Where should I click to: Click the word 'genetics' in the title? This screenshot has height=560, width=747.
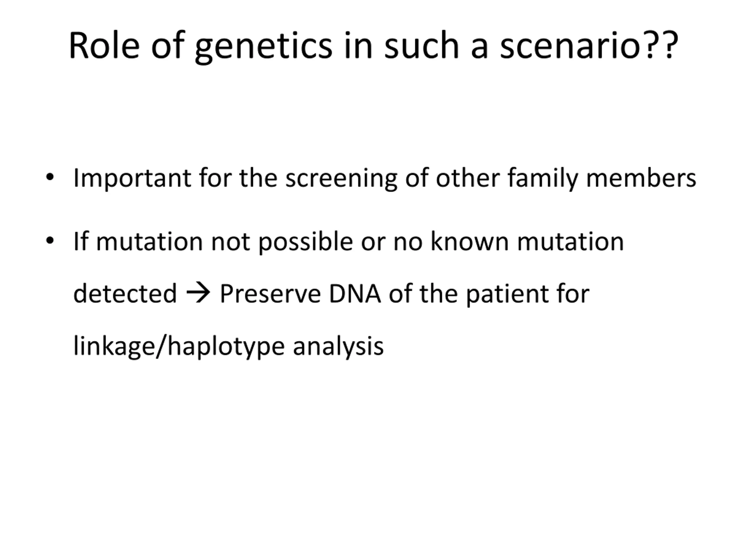[264, 47]
